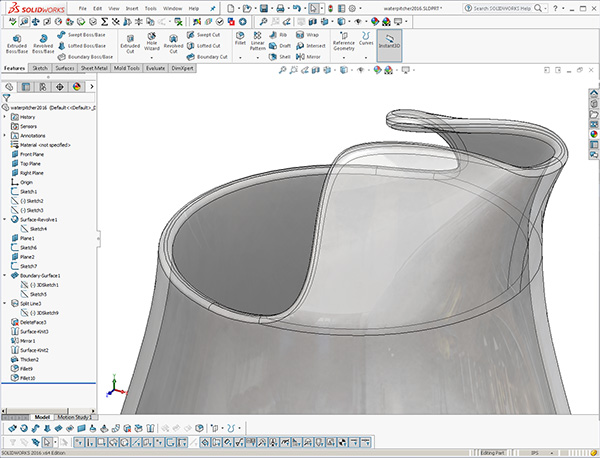Viewport: 600px width, 458px height.
Task: Select DeleteFace3 feature in tree
Action: pyautogui.click(x=29, y=322)
